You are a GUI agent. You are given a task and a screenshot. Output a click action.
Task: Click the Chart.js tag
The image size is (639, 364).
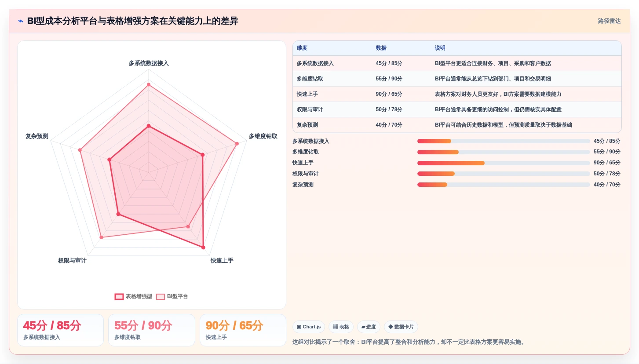[309, 327]
